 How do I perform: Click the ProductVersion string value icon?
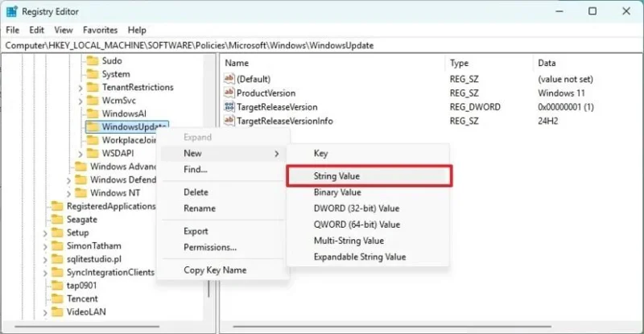pos(229,93)
